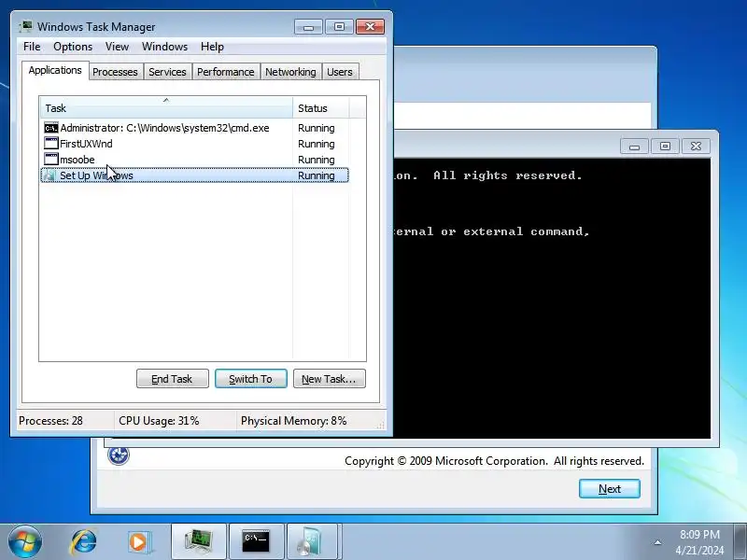Screen dimensions: 747x560
Task: Click cmd.exe icon in task list
Action: click(x=51, y=128)
